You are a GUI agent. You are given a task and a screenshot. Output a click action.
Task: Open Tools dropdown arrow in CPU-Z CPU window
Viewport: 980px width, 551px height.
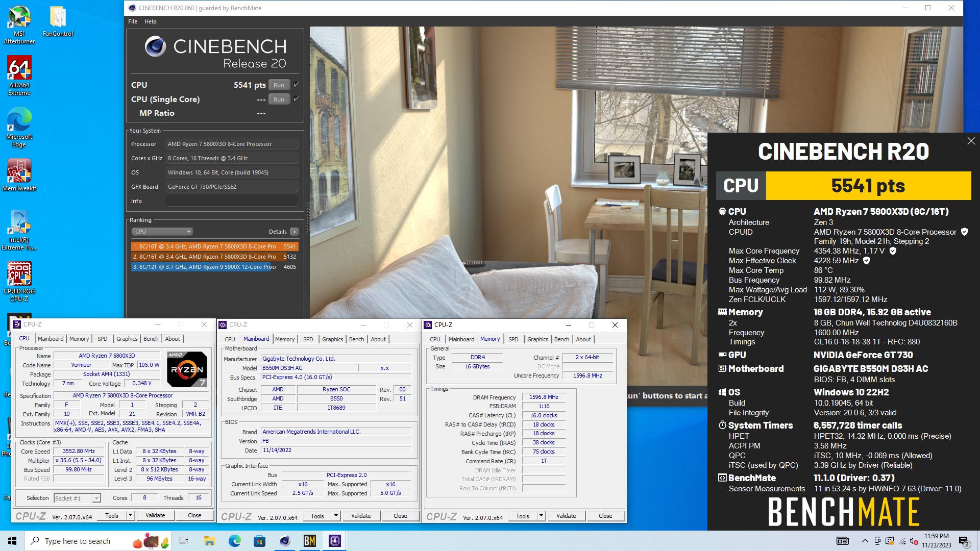pos(130,516)
